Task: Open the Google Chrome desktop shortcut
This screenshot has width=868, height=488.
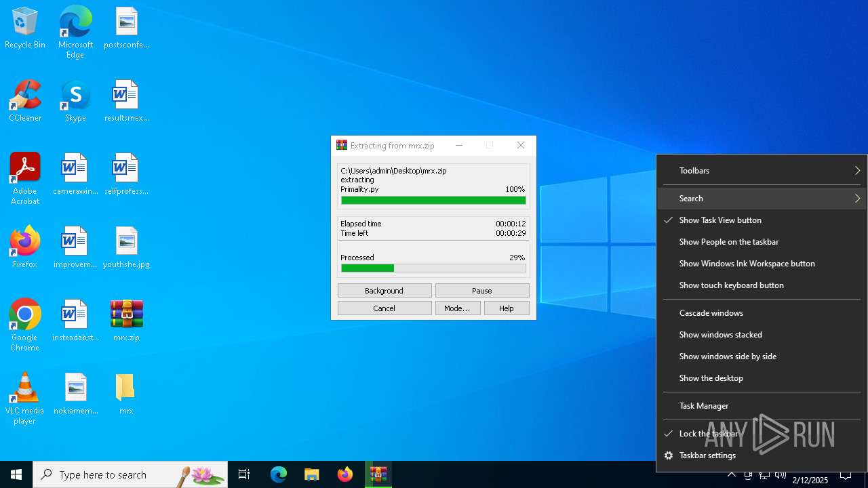Action: pyautogui.click(x=25, y=325)
